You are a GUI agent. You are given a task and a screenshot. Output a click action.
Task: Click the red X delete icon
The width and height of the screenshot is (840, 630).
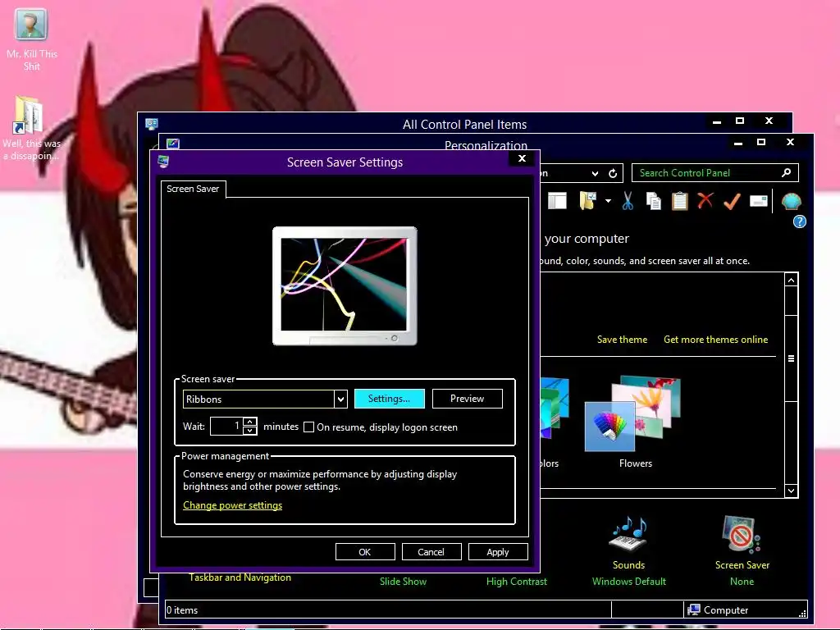pos(705,201)
